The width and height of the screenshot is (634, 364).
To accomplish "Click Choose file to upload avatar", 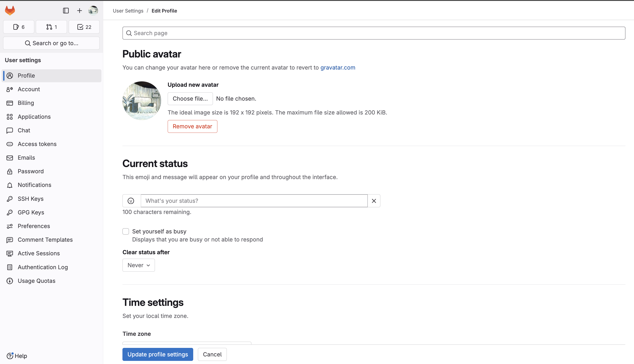I will coord(190,99).
